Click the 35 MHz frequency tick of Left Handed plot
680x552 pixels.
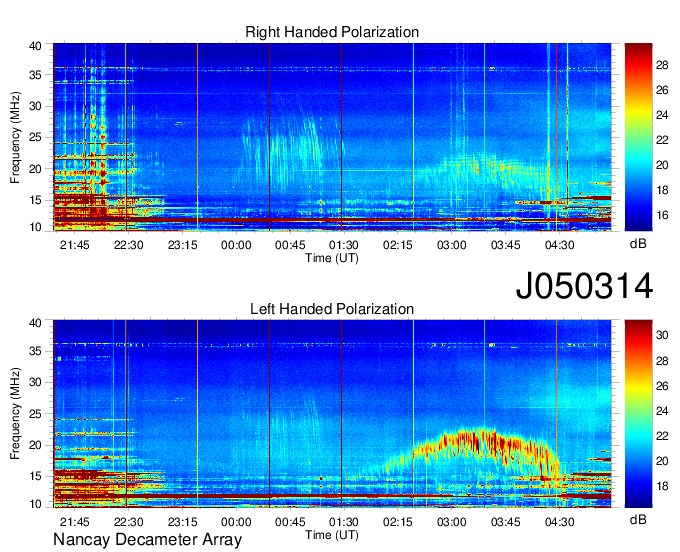coord(35,351)
